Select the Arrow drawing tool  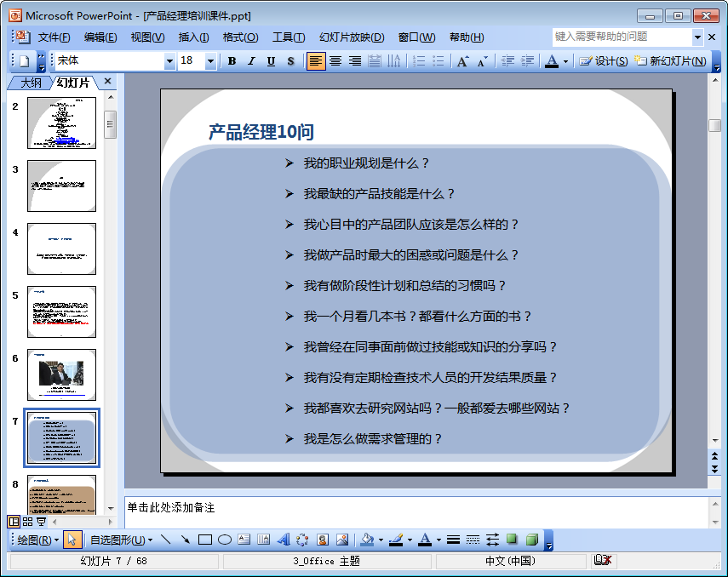[186, 540]
